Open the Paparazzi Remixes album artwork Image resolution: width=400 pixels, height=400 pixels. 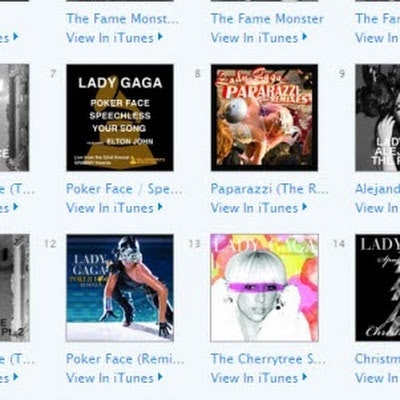click(264, 118)
